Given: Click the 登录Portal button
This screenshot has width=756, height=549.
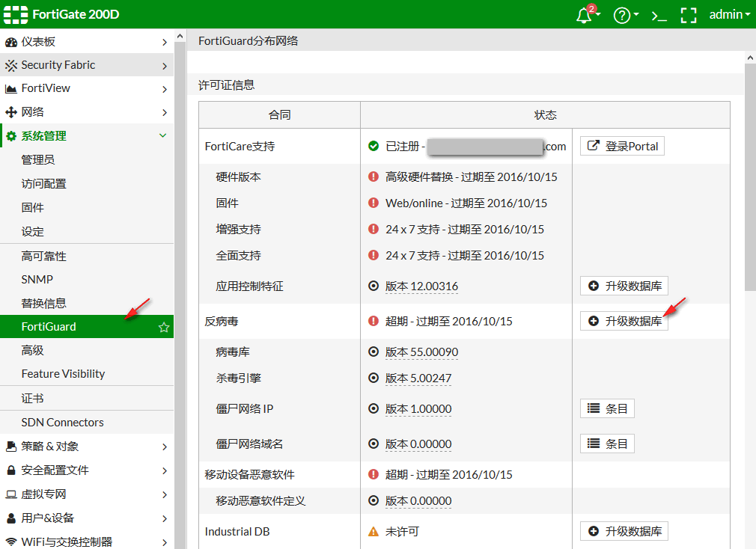Looking at the screenshot, I should coord(622,146).
